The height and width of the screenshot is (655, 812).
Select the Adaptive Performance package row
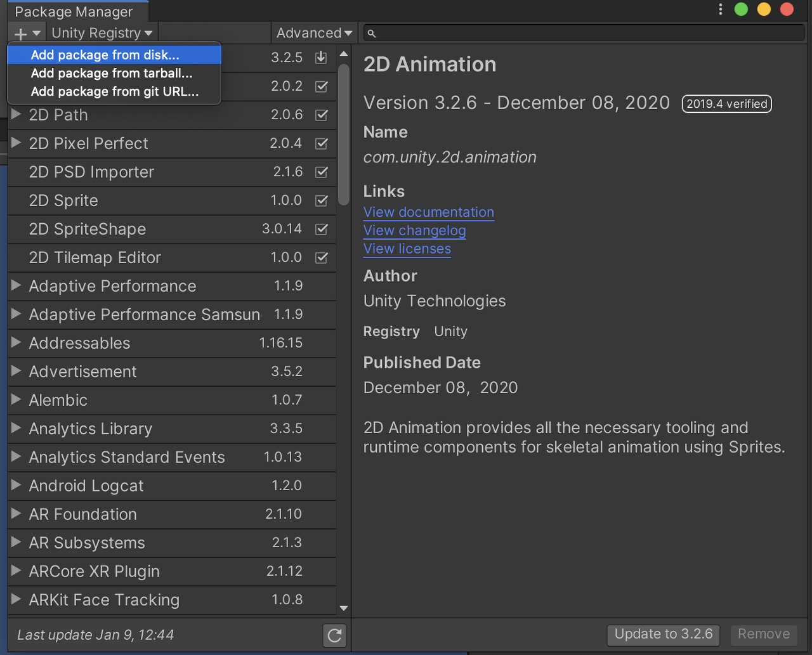click(172, 286)
